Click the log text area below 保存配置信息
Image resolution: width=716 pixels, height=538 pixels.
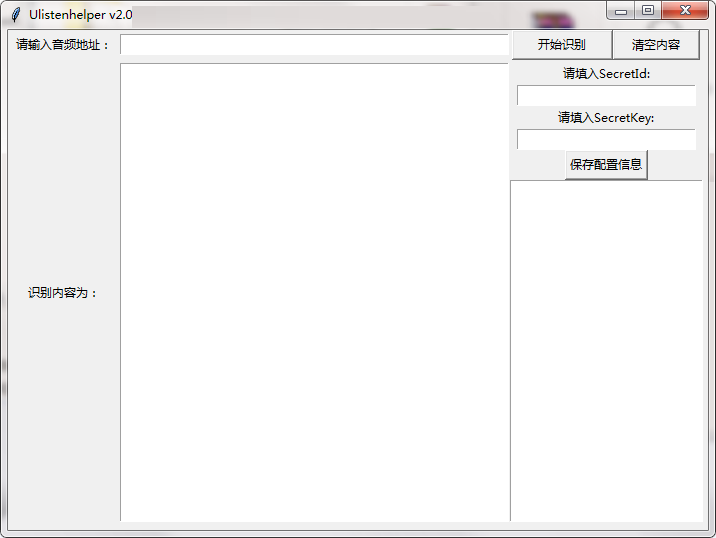pos(606,351)
